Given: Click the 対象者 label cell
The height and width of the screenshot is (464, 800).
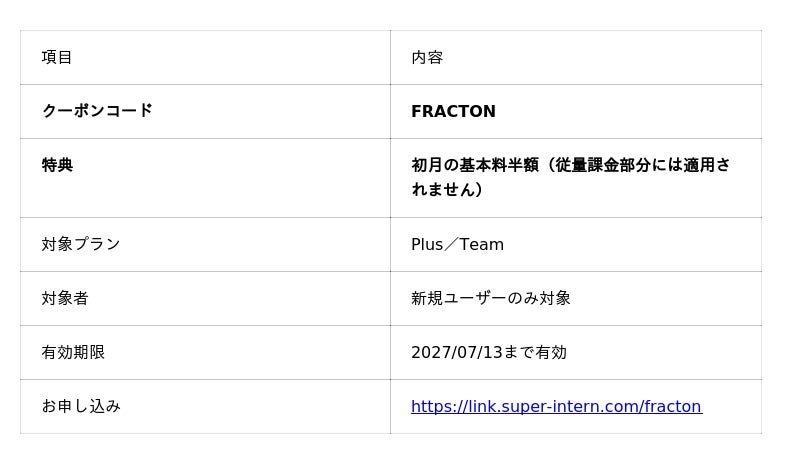Looking at the screenshot, I should pos(205,299).
